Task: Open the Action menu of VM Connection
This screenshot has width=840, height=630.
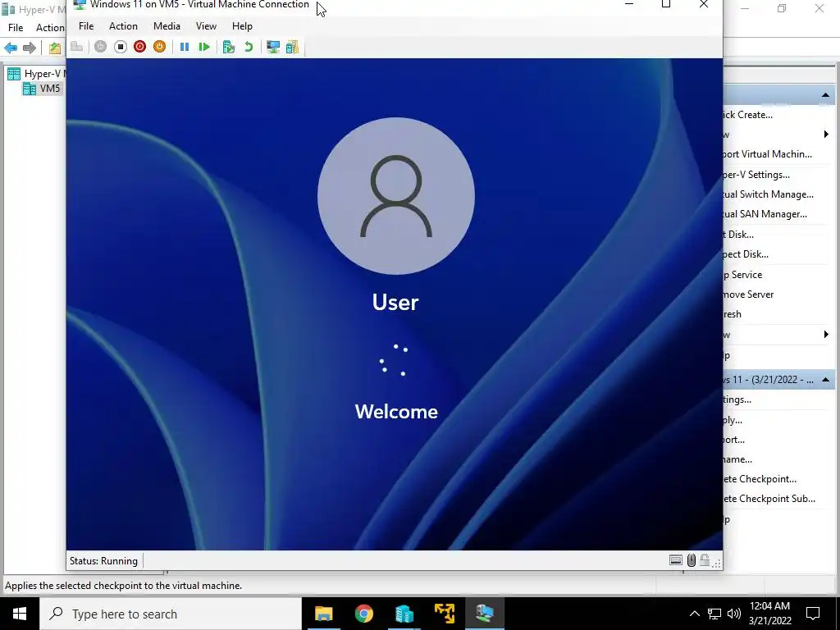Action: (x=123, y=25)
